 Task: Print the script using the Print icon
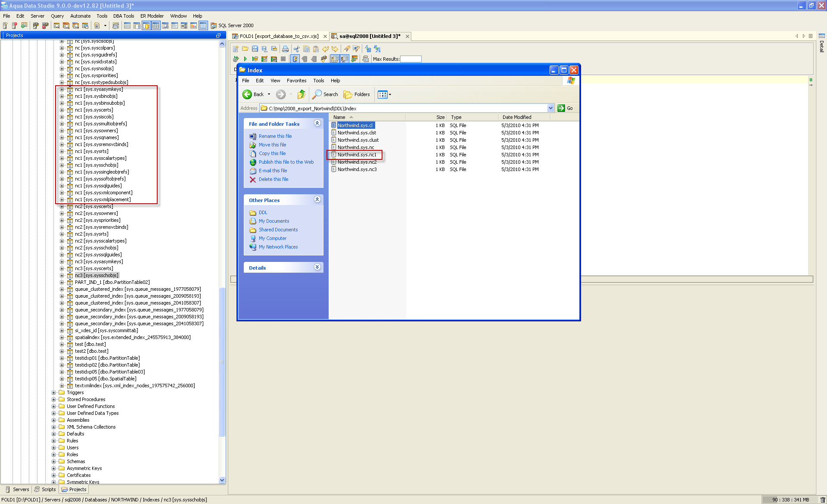pyautogui.click(x=286, y=49)
